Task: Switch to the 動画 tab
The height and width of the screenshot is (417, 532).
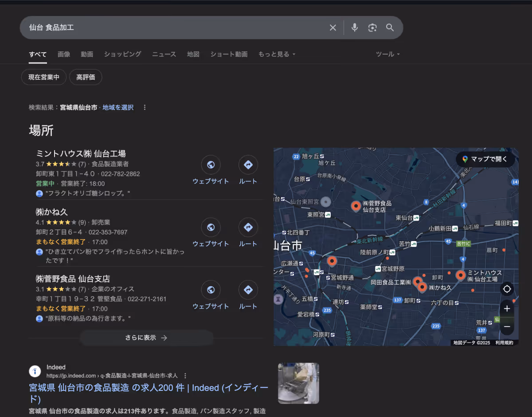Action: point(87,54)
